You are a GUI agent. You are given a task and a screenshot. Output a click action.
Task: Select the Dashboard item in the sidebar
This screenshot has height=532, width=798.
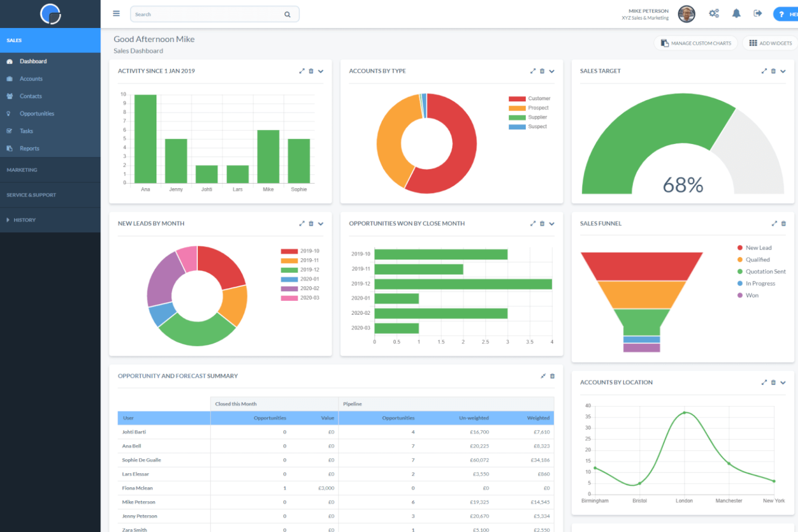pos(33,61)
